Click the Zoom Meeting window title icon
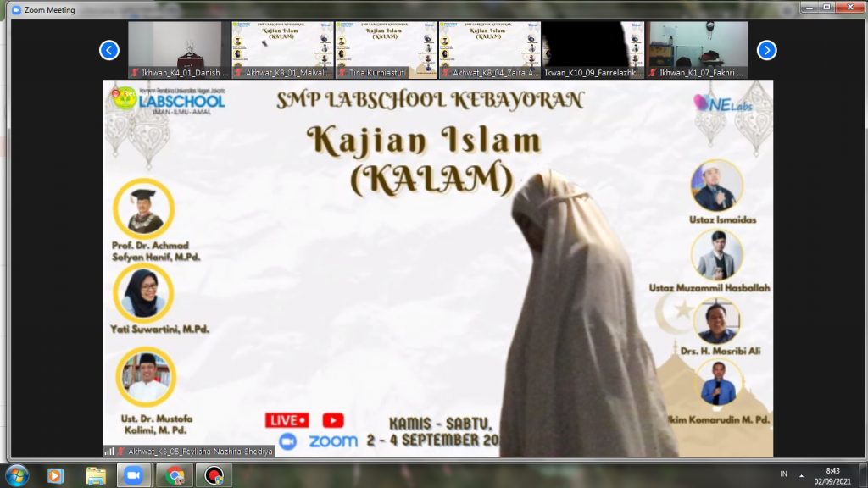The image size is (868, 488). click(16, 10)
